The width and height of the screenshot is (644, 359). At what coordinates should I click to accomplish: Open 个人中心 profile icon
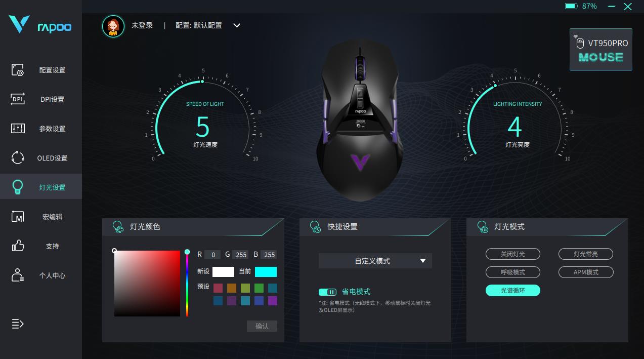pos(18,275)
